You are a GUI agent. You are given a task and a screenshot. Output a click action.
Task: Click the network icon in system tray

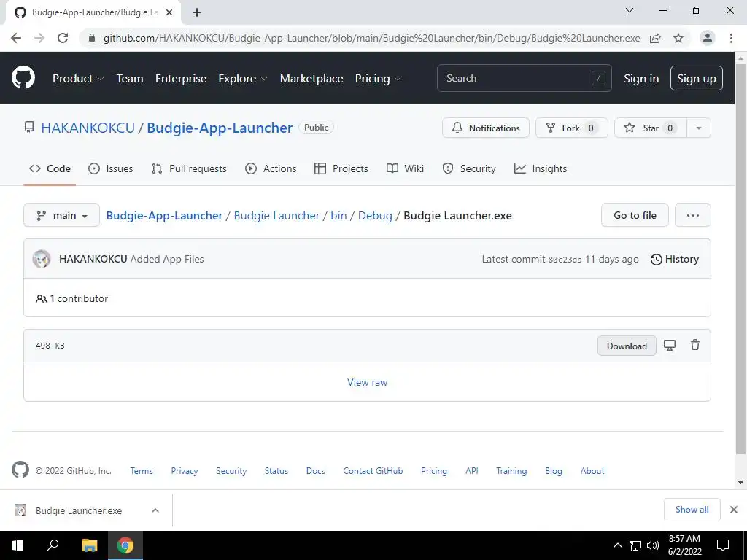[635, 545]
